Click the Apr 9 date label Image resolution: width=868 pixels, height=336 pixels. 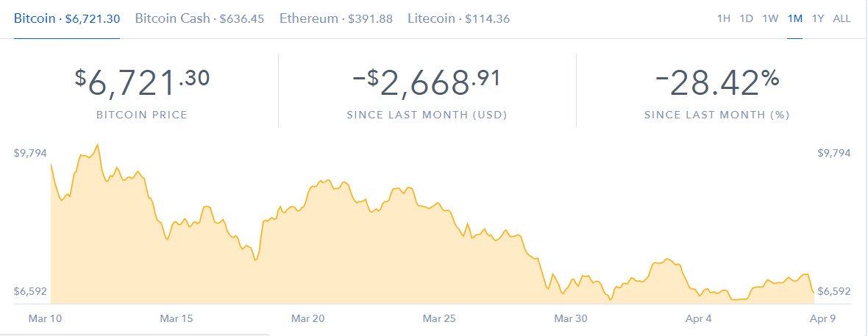(822, 319)
